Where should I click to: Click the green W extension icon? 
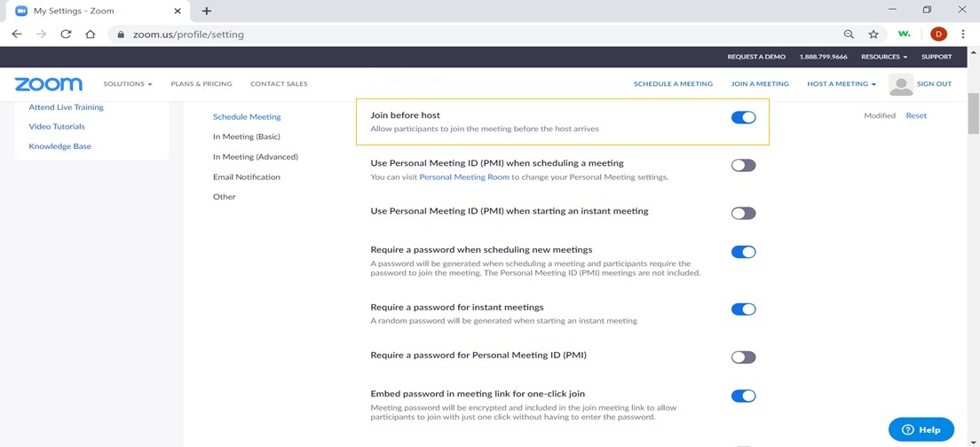905,35
